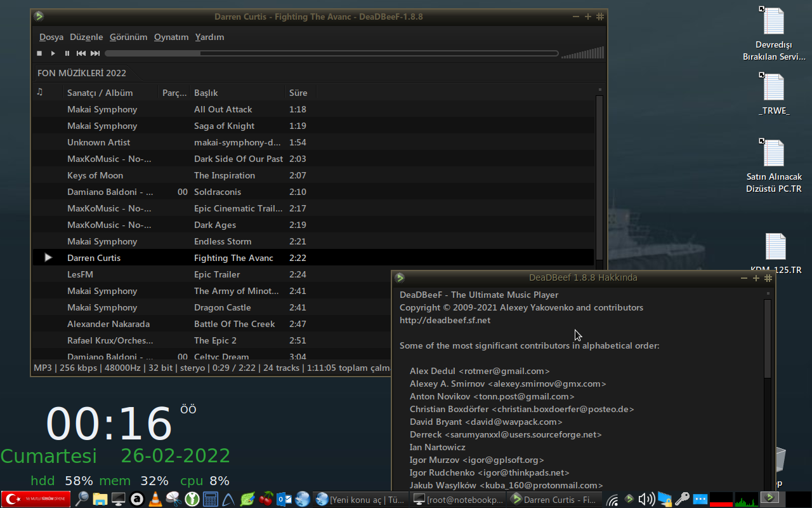Open the speaker volume tray icon
This screenshot has height=508, width=812.
[x=646, y=499]
